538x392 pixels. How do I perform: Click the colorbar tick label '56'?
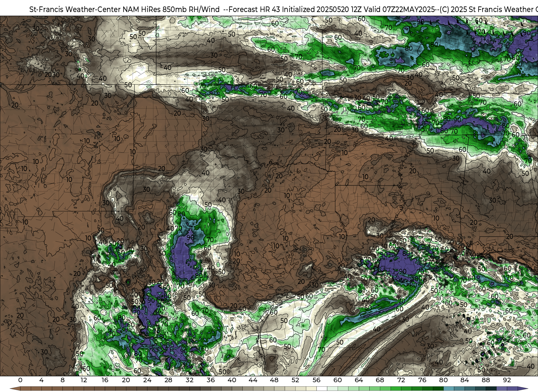coord(316,380)
